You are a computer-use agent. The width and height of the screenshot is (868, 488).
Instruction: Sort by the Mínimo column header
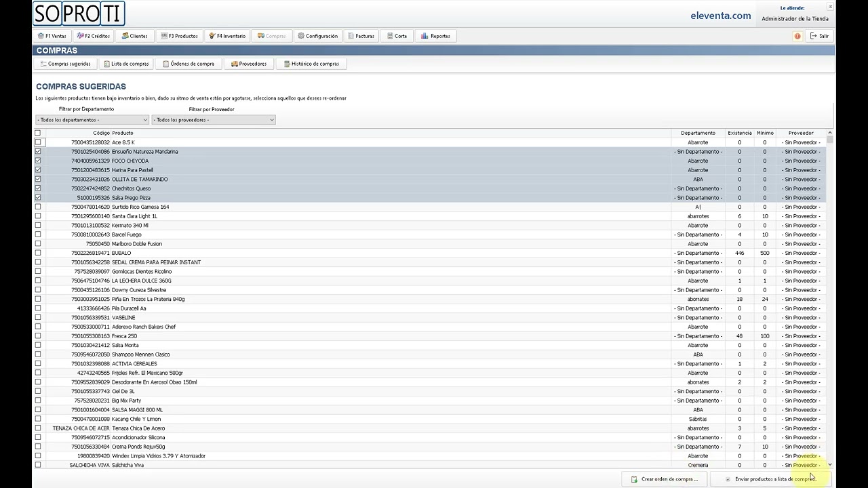tap(765, 133)
